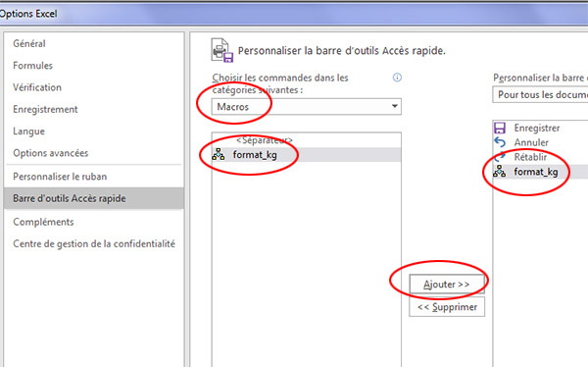
Task: Click the blue Annuler undo arrow icon
Action: click(x=500, y=142)
